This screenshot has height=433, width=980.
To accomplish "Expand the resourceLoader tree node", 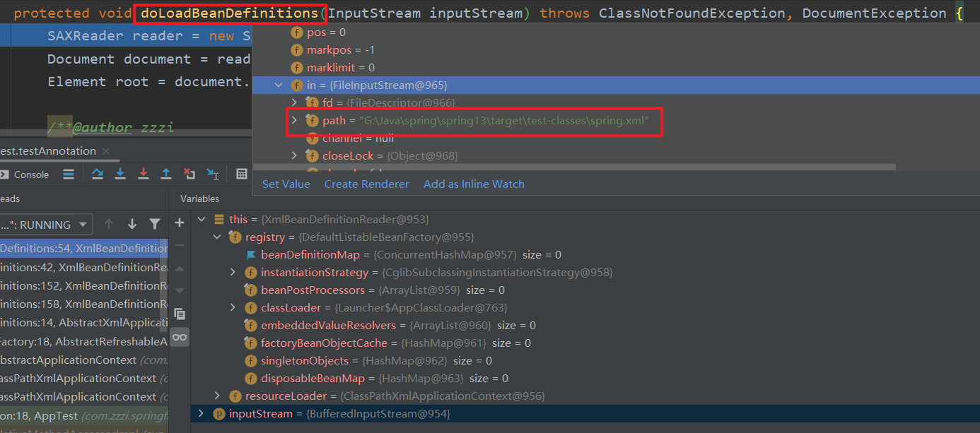I will click(x=218, y=396).
